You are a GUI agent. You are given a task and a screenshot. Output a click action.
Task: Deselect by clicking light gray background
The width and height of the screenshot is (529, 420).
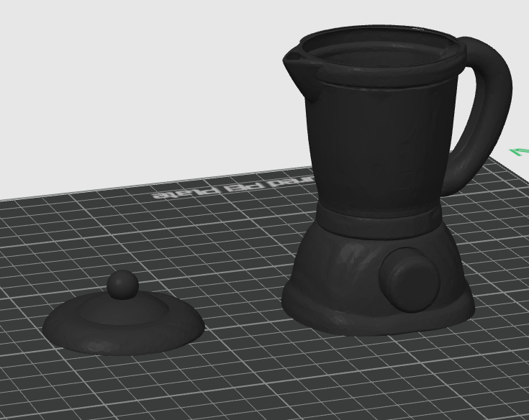click(135, 84)
